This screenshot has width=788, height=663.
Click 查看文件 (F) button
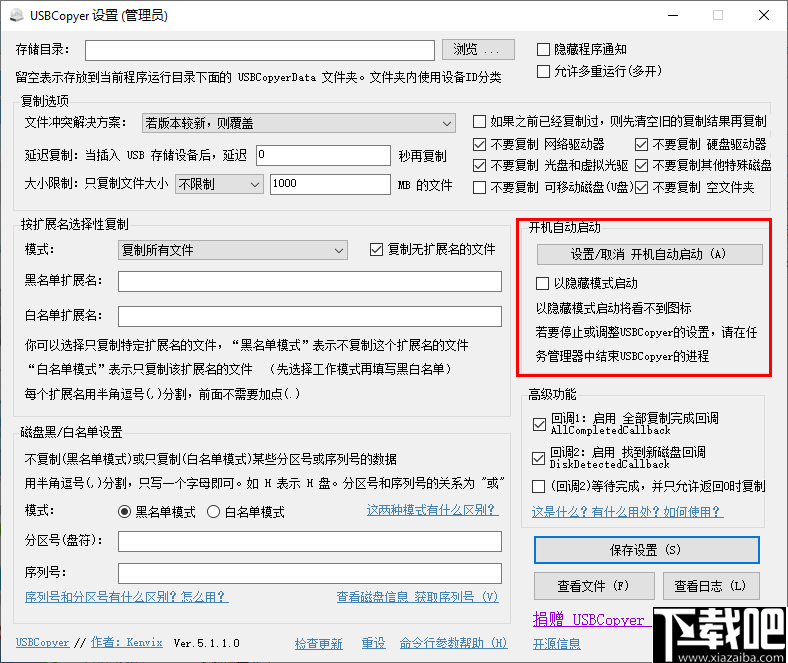pyautogui.click(x=594, y=586)
